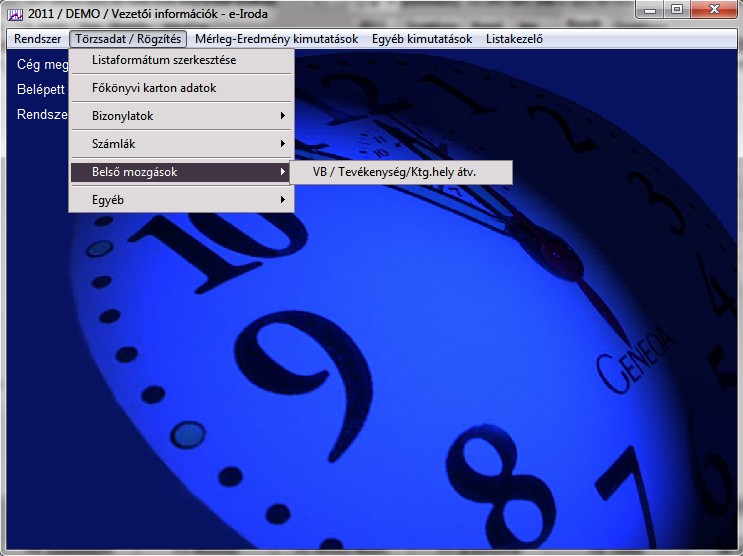Click the Belépett label on the left

tap(41, 89)
